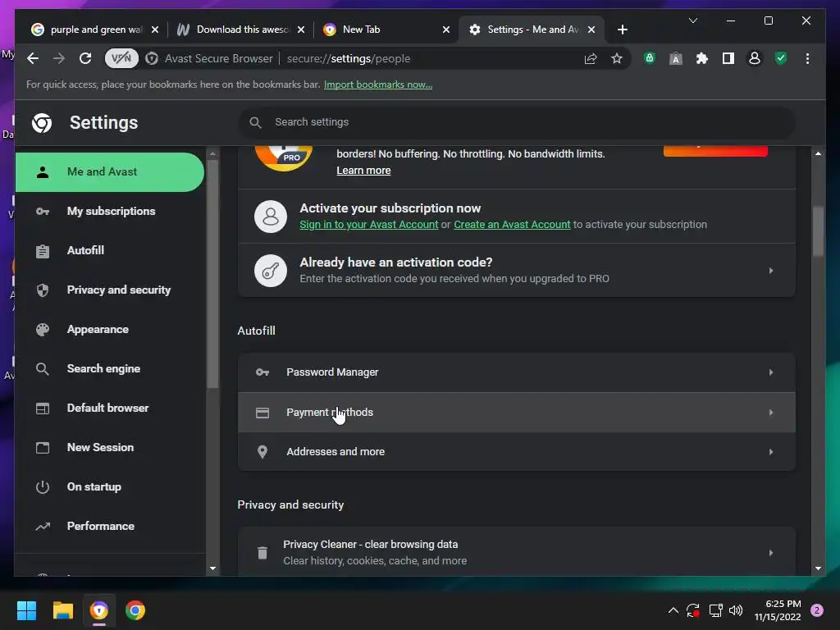Viewport: 840px width, 630px height.
Task: Select Me and Avast in sidebar
Action: [109, 172]
